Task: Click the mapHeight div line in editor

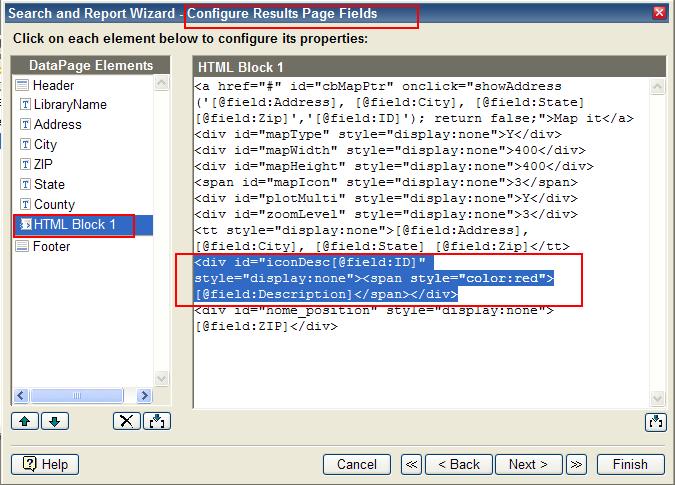Action: pyautogui.click(x=393, y=166)
